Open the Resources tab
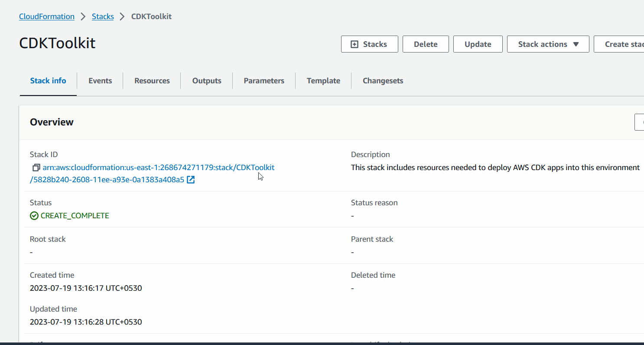The image size is (644, 345). [x=152, y=80]
